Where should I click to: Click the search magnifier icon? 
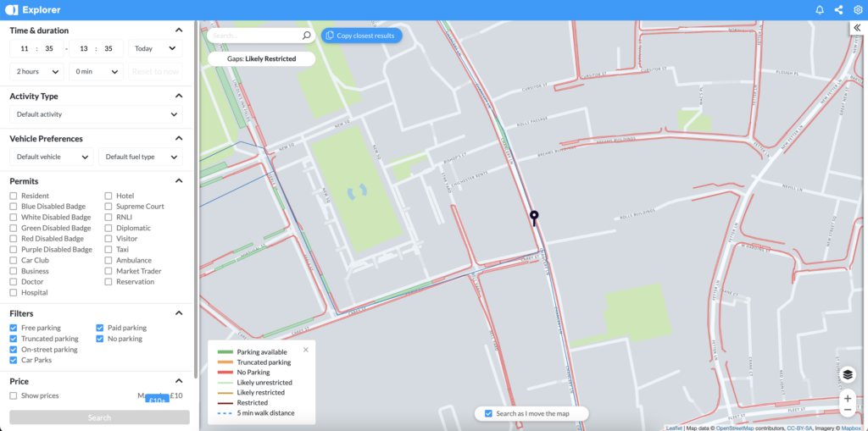click(307, 36)
